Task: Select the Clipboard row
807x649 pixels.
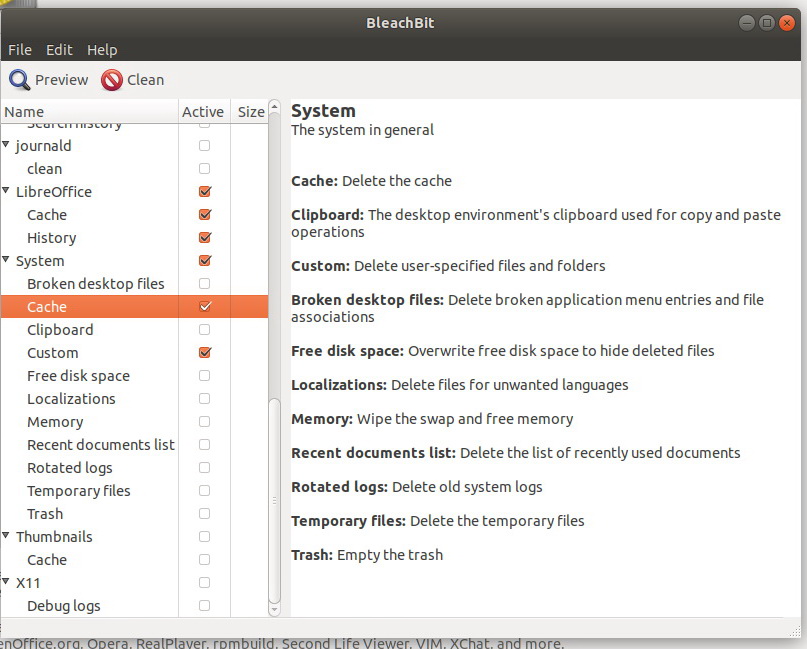Action: tap(134, 329)
